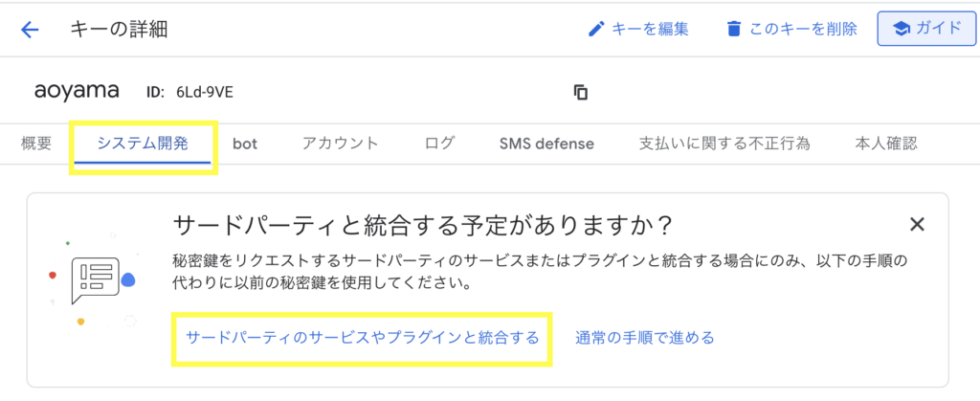Open the 支払いに関する不正行為 tab

click(724, 144)
